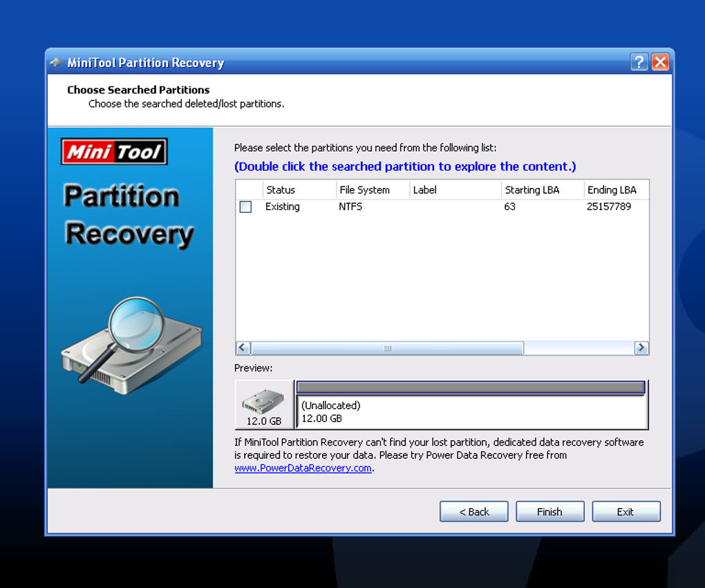Click the 'NTFS' file system cell
This screenshot has height=588, width=705.
[x=350, y=207]
